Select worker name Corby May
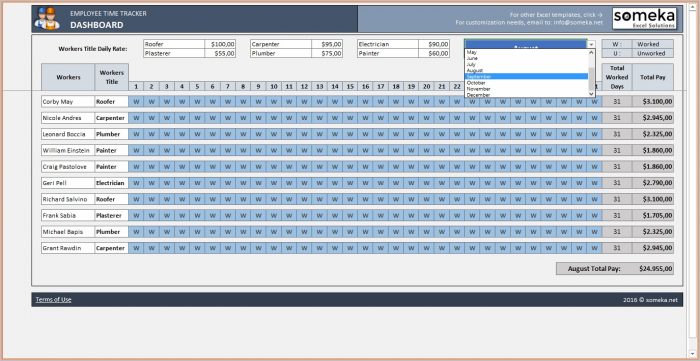The height and width of the screenshot is (361, 700). pyautogui.click(x=68, y=101)
